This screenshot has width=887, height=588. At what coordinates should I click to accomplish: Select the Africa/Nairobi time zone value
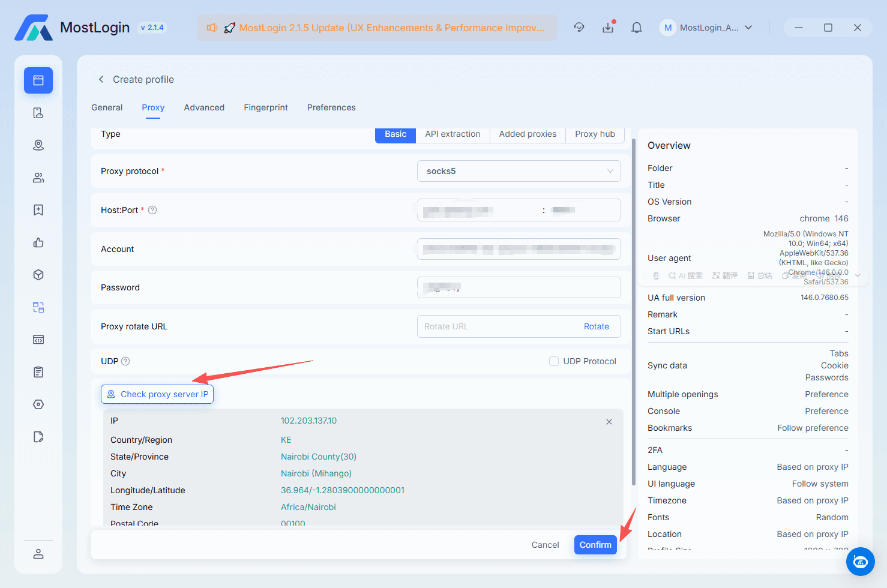point(308,507)
